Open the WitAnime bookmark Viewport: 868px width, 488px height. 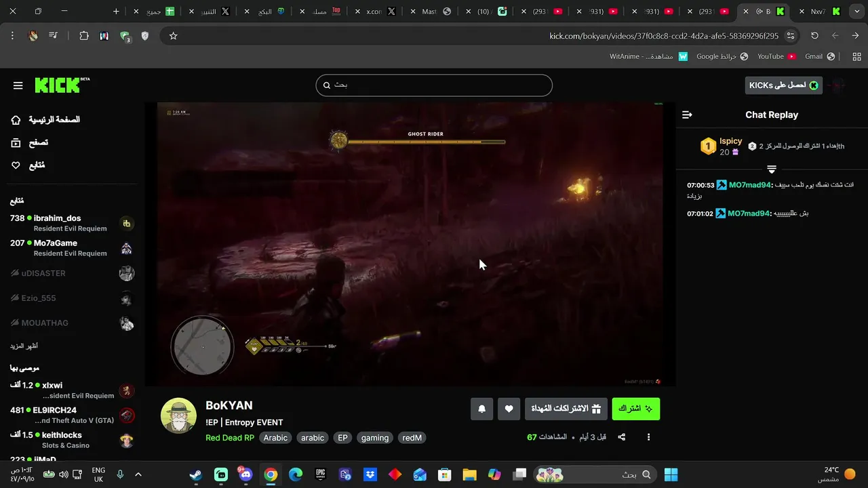[648, 56]
